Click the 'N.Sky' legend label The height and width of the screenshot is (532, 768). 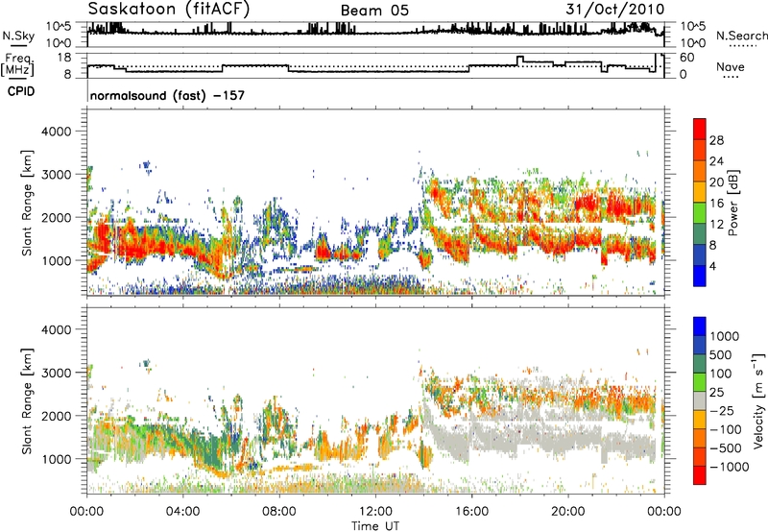tap(18, 36)
